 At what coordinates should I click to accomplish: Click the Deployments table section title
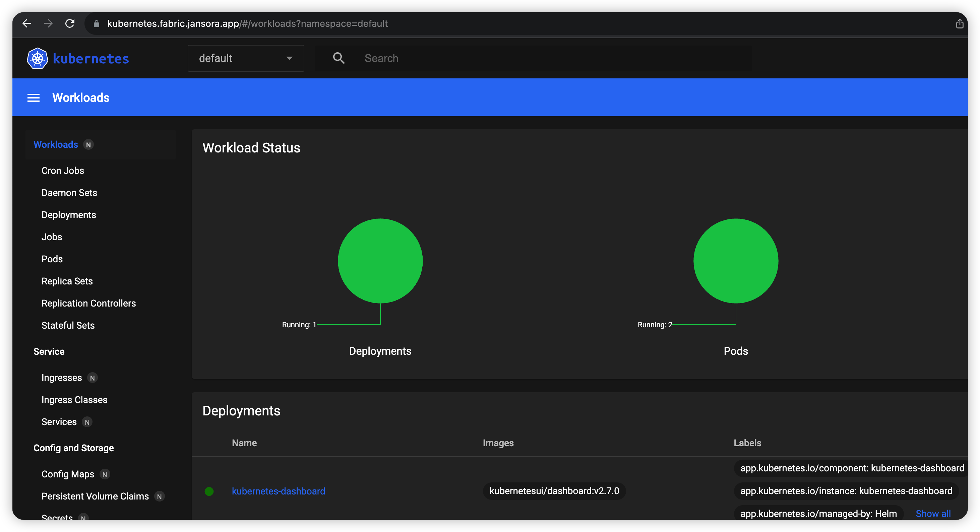click(241, 411)
